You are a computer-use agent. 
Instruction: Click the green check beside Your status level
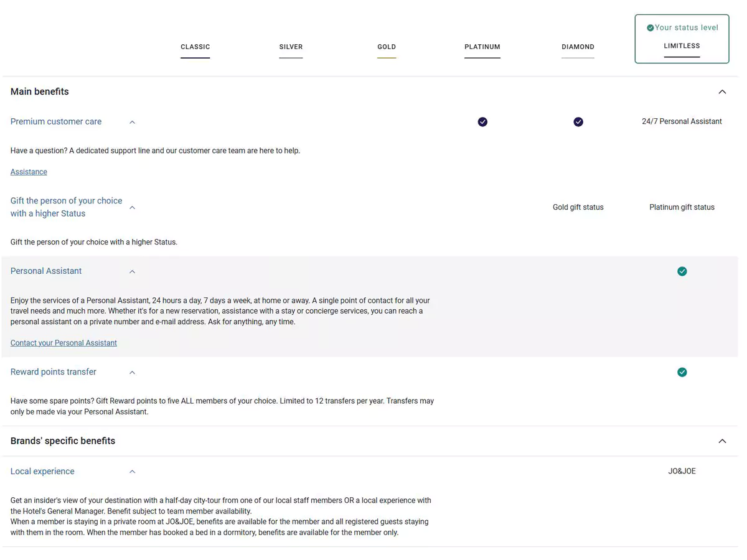click(x=650, y=28)
